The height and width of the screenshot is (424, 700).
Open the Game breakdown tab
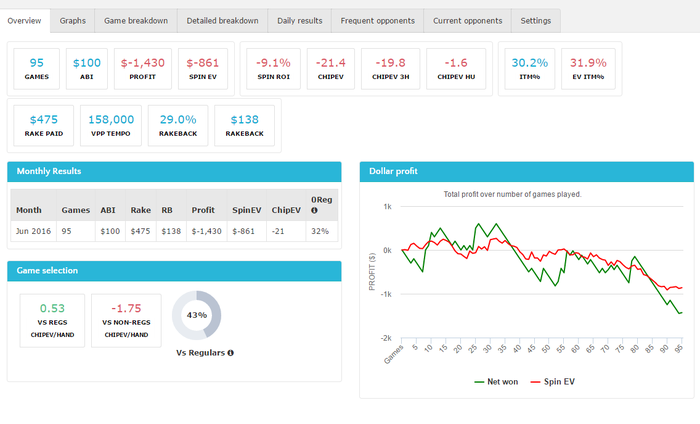pos(136,21)
